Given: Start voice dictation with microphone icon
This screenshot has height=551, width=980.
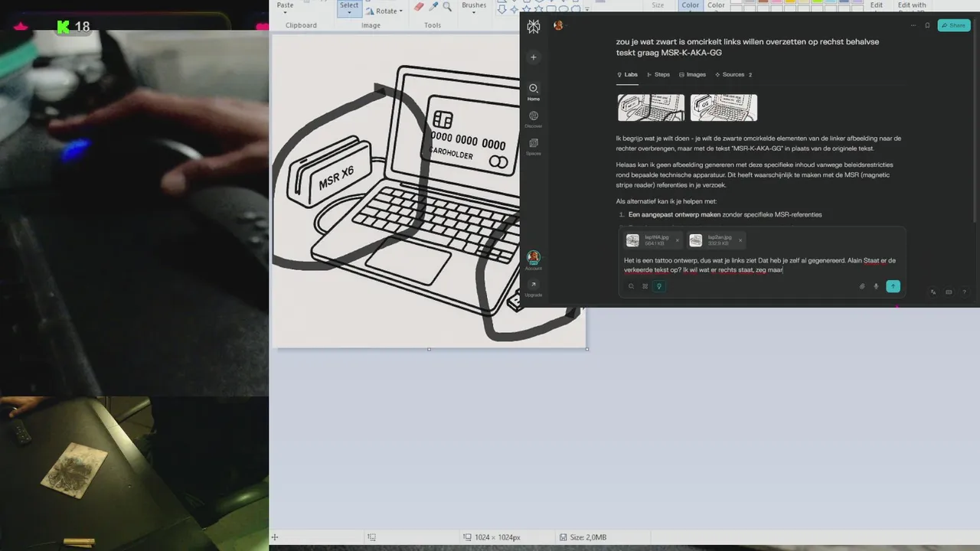Looking at the screenshot, I should 876,286.
